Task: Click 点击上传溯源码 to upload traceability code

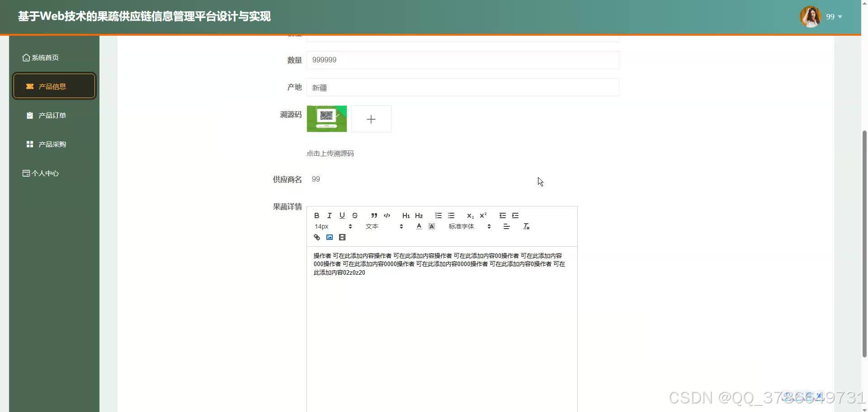Action: pos(330,153)
